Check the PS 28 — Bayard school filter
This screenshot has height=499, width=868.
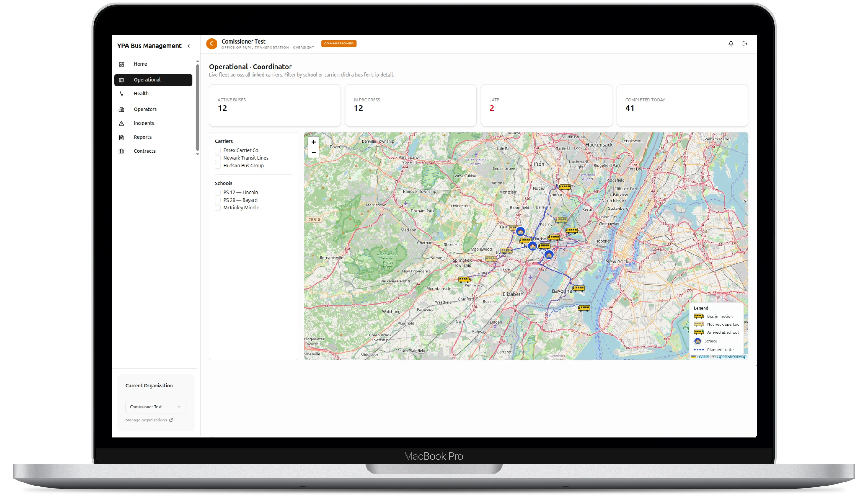(217, 200)
